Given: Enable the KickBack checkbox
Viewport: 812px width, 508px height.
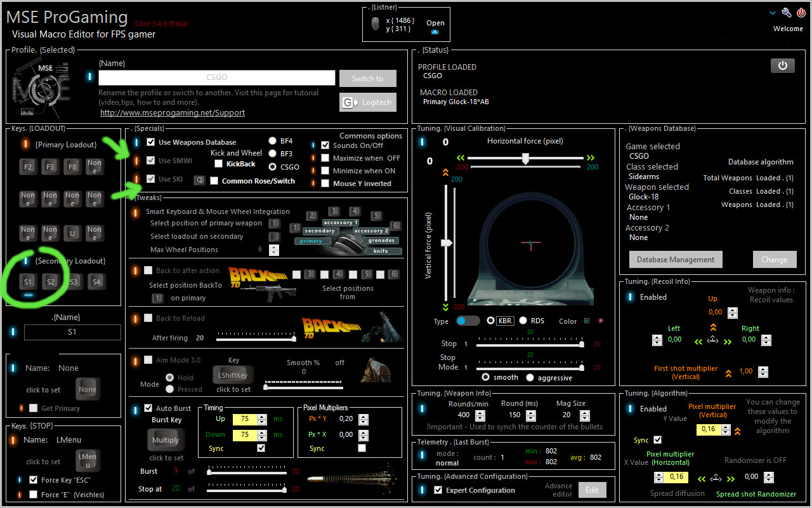Looking at the screenshot, I should click(219, 164).
